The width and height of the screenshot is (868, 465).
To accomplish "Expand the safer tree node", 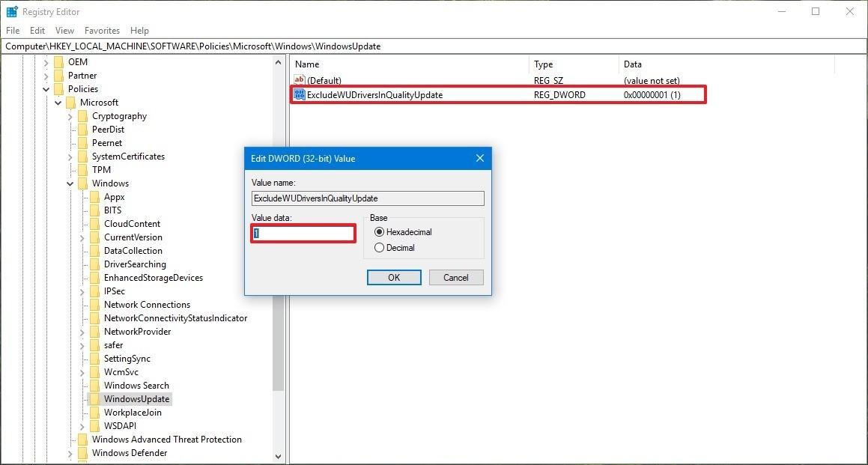I will [x=81, y=344].
